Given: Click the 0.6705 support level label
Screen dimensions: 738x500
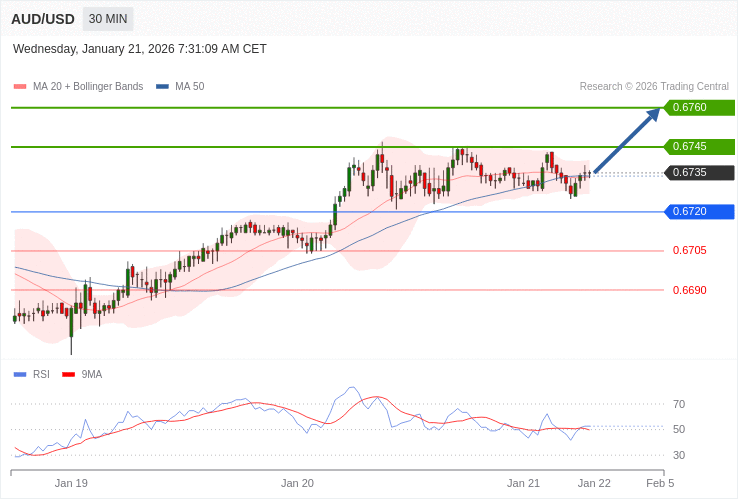Looking at the screenshot, I should [x=690, y=250].
